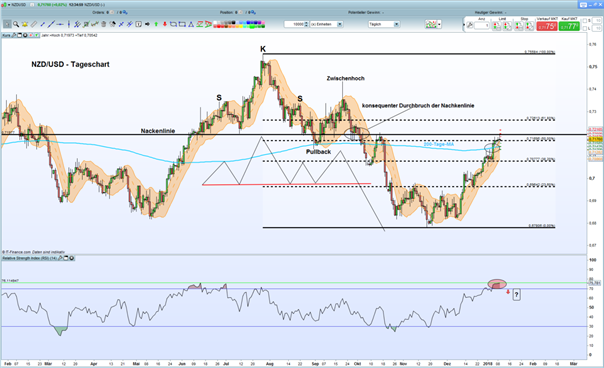Viewport: 604px width, 368px height.
Task: Select the vertical line drawing tool
Action: (69, 24)
